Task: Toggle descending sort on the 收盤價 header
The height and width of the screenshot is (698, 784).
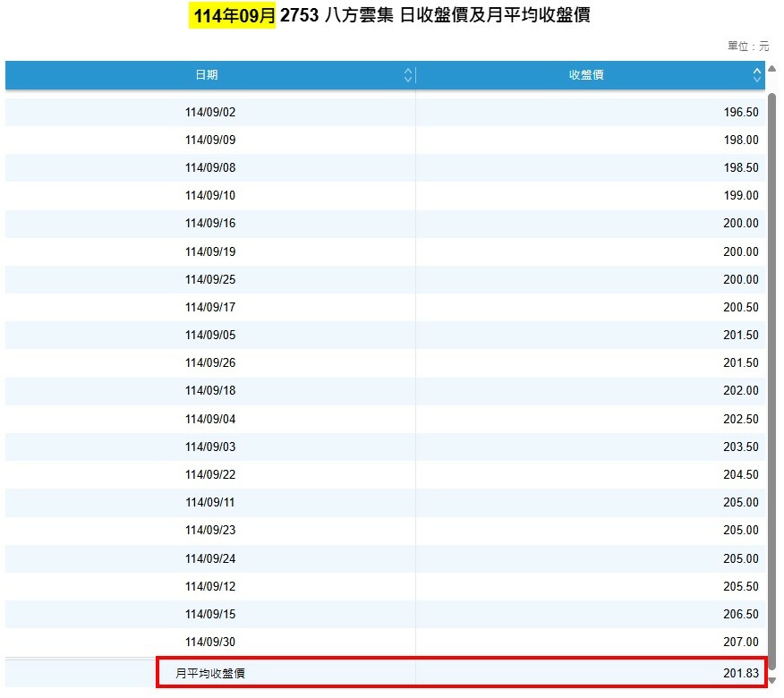Action: point(586,75)
